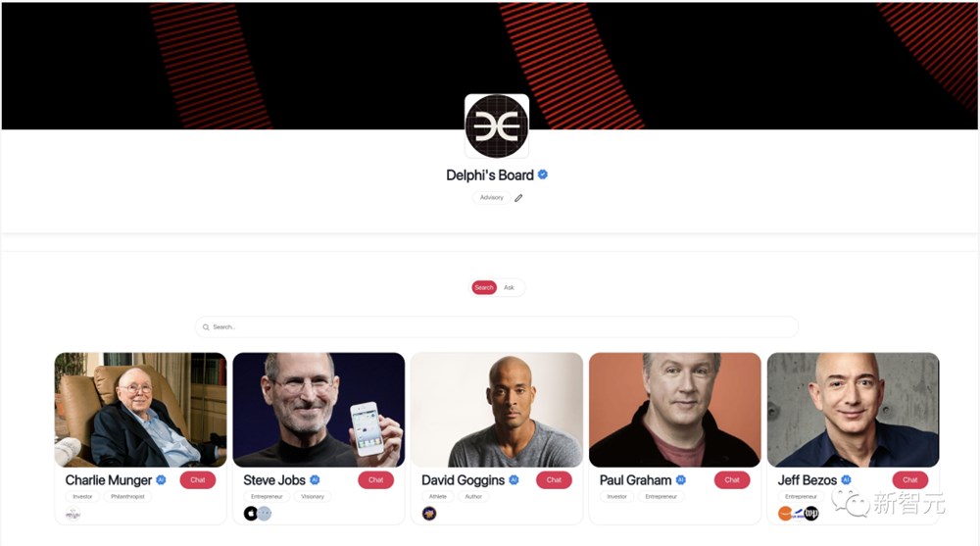Image resolution: width=980 pixels, height=546 pixels.
Task: Switch to the Ask mode toggle
Action: tap(509, 287)
